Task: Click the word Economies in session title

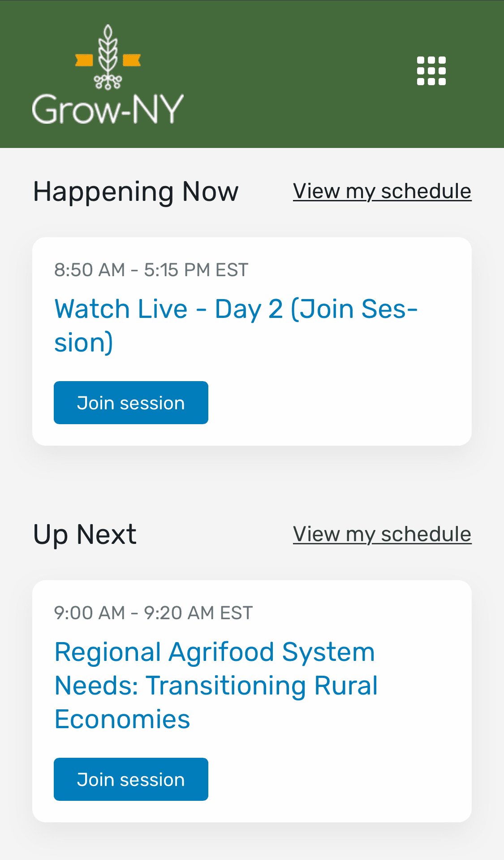Action: click(x=122, y=719)
